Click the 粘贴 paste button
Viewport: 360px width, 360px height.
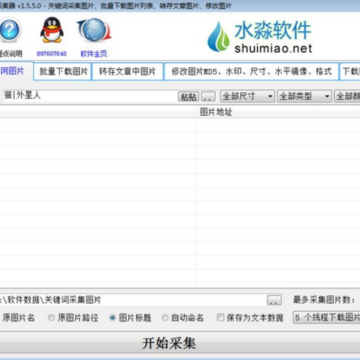(189, 97)
